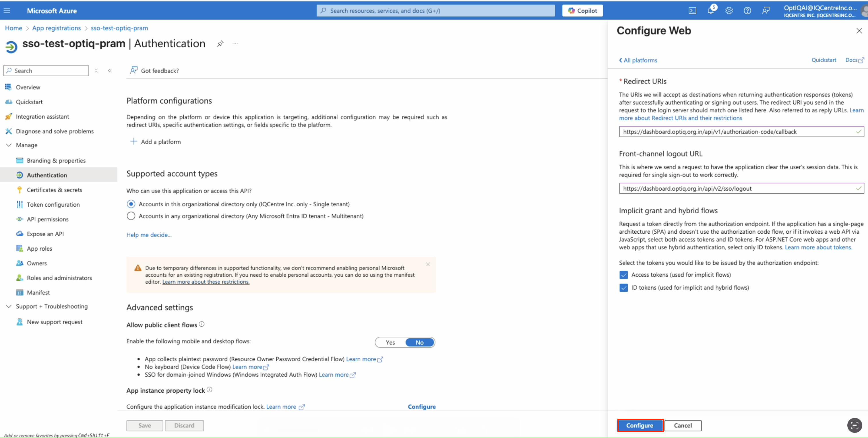Click the Got feedback icon
868x438 pixels.
pyautogui.click(x=134, y=70)
